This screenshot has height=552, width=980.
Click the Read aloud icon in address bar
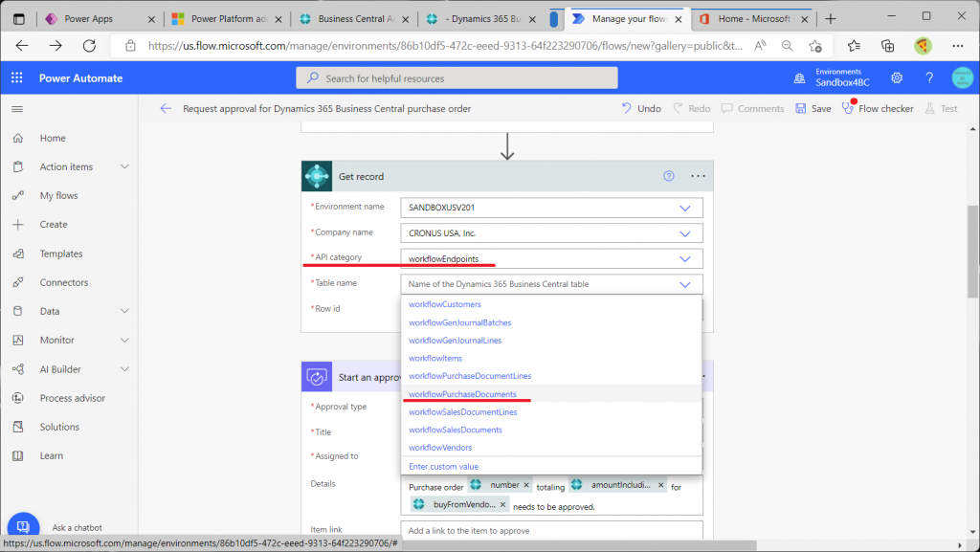pyautogui.click(x=760, y=46)
